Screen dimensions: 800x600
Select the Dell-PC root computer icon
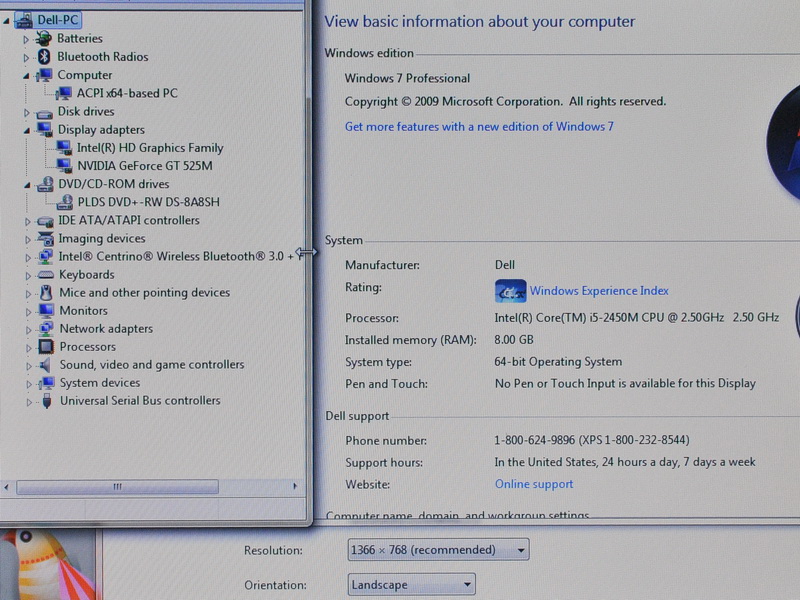pos(23,20)
